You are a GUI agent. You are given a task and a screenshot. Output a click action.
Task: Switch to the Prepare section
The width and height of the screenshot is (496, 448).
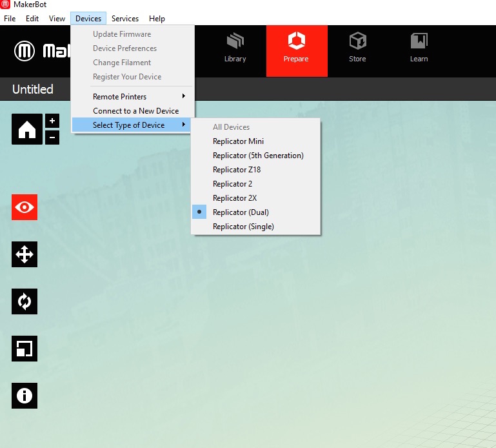pyautogui.click(x=297, y=51)
